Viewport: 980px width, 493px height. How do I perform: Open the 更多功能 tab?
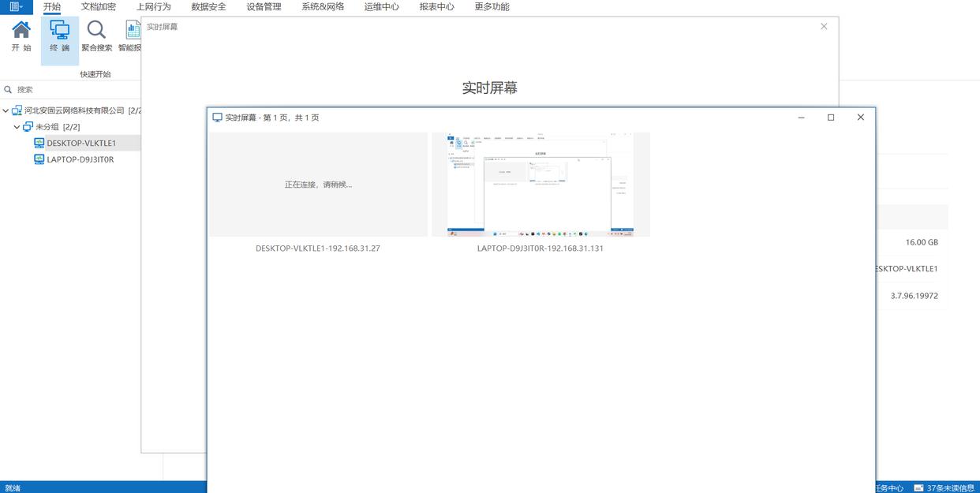492,6
